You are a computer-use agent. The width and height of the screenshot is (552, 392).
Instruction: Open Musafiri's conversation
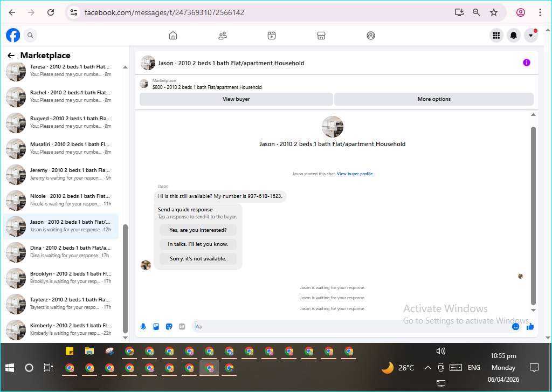60,148
